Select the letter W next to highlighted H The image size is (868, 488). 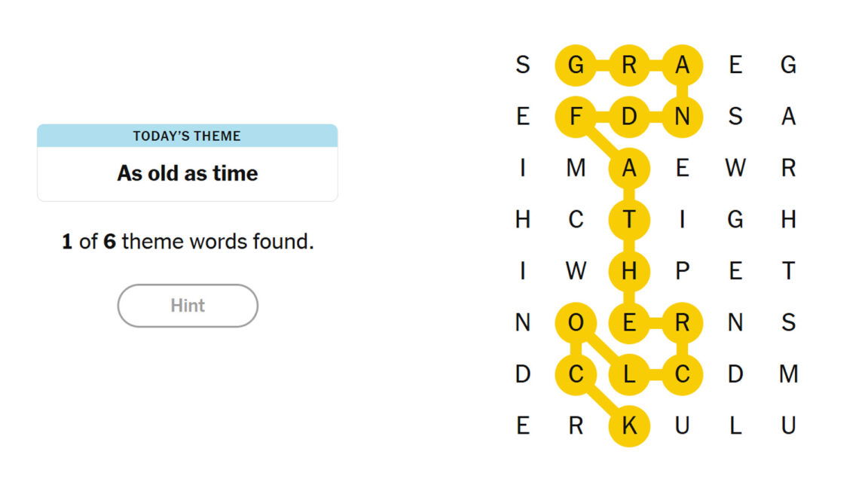(x=576, y=272)
